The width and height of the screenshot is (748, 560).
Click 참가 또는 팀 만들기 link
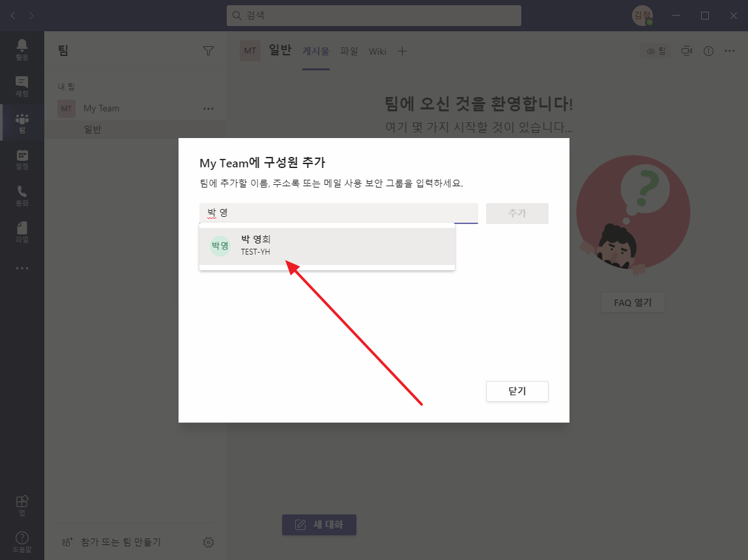pos(121,542)
